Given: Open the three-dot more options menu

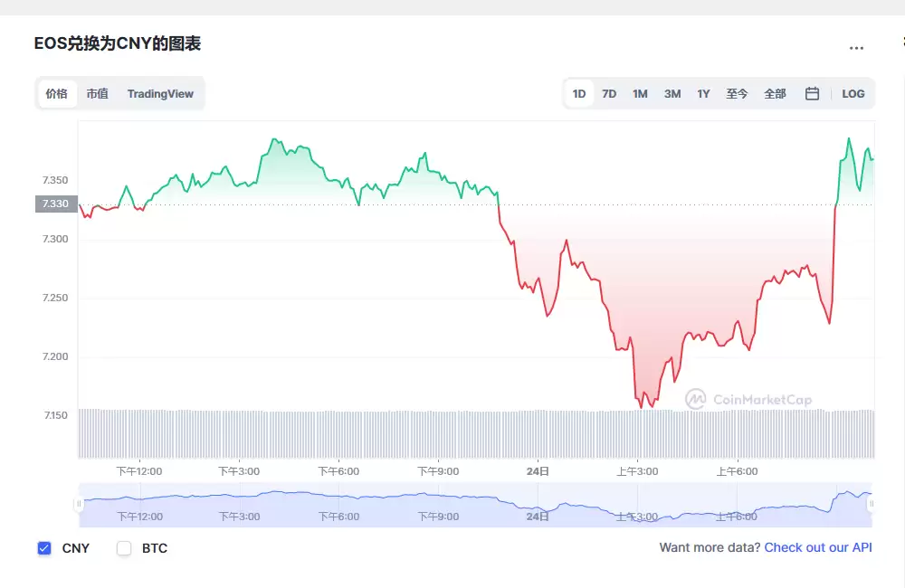Looking at the screenshot, I should pos(856,49).
